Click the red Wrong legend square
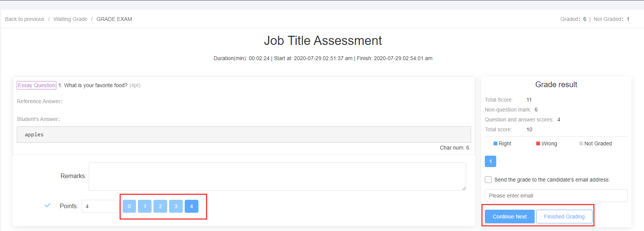Screen dimensions: 644x231 point(538,143)
